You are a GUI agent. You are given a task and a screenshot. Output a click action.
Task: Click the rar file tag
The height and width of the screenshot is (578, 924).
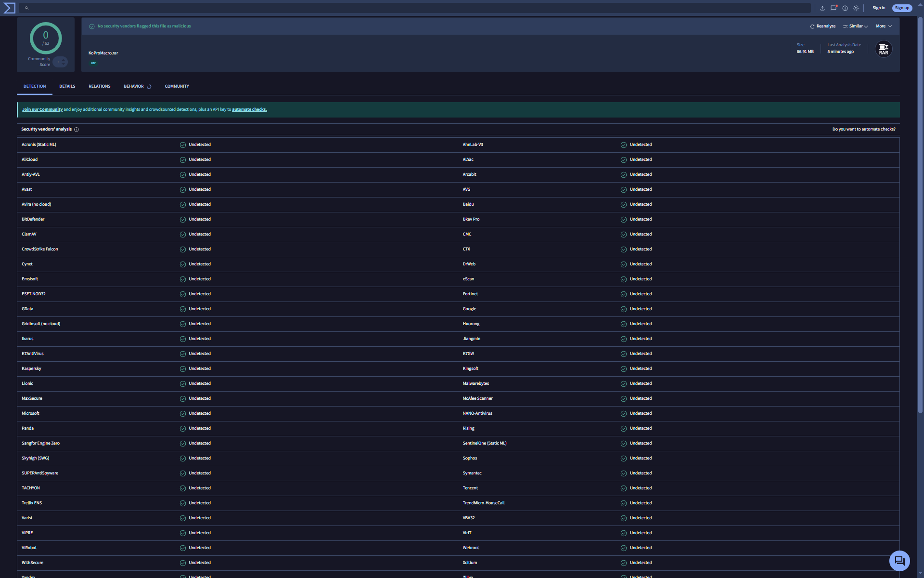tap(93, 63)
